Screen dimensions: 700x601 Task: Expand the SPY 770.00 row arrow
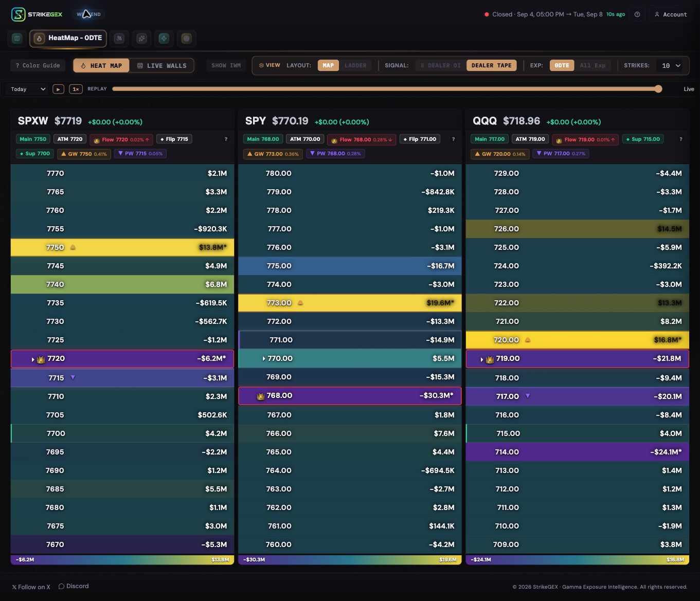point(264,358)
